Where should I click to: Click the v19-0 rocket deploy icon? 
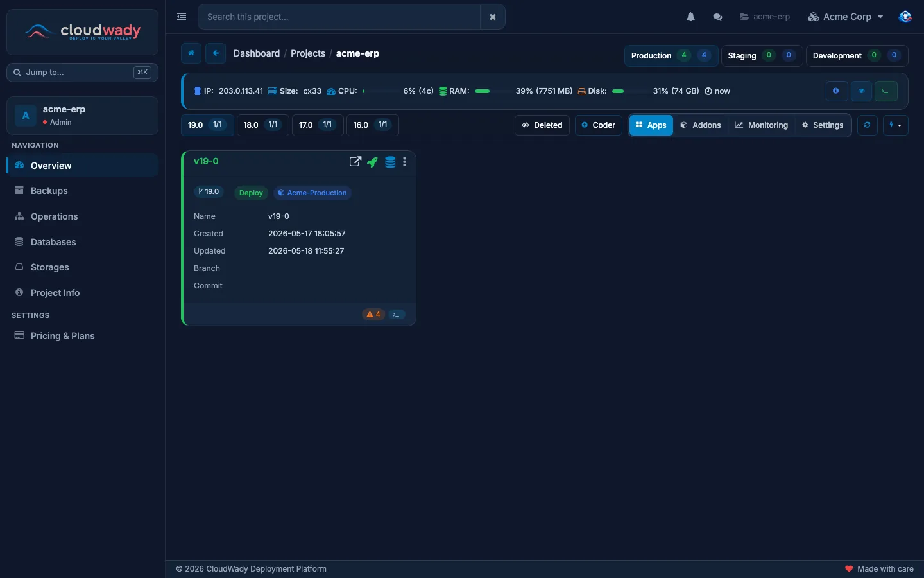click(x=372, y=162)
